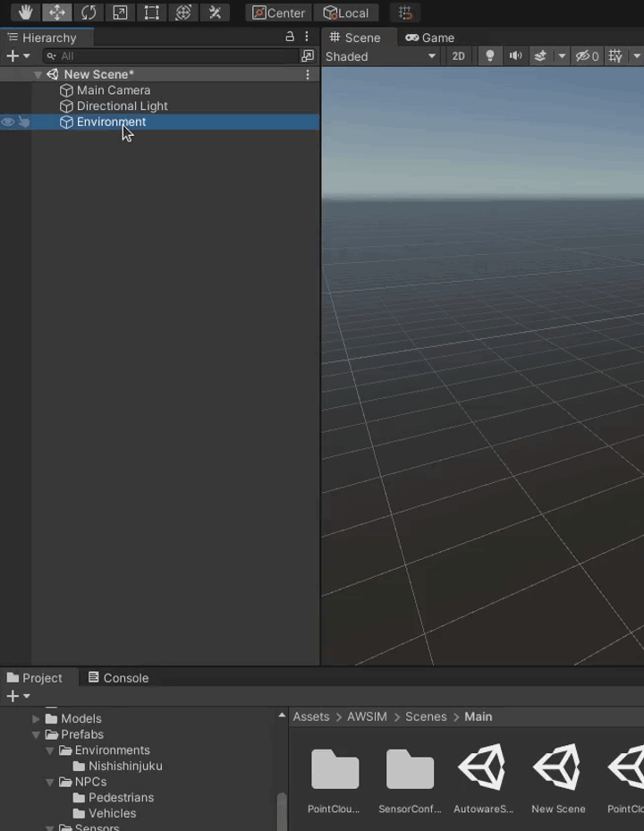Viewport: 644px width, 831px height.
Task: Click the grid snapping icon in toolbar
Action: [405, 13]
